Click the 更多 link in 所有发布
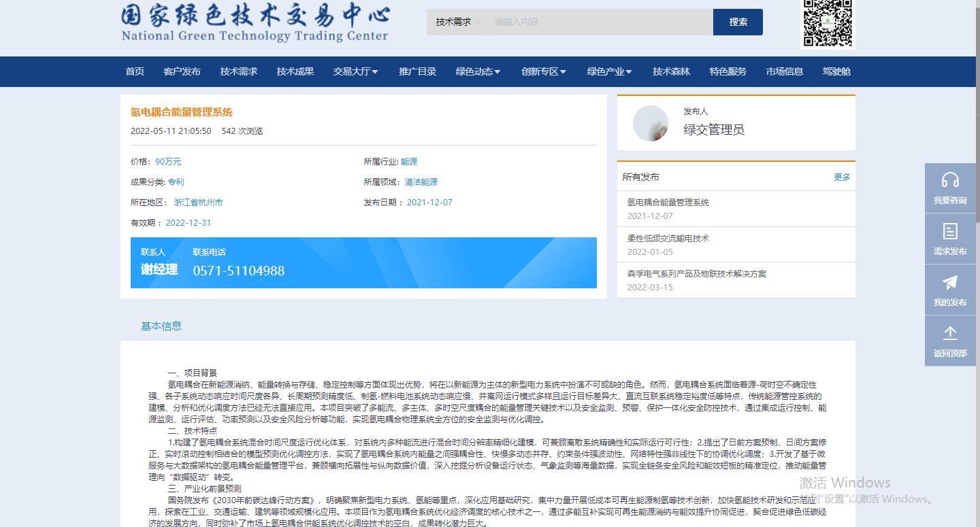The height and width of the screenshot is (527, 980). [842, 177]
